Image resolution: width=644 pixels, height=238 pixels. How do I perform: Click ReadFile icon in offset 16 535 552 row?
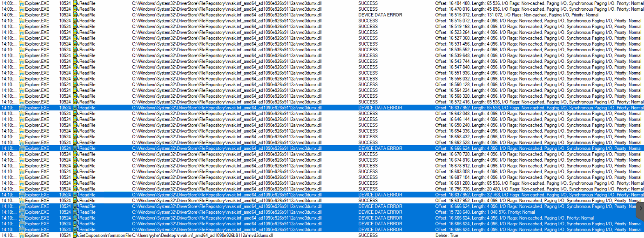pyautogui.click(x=76, y=50)
